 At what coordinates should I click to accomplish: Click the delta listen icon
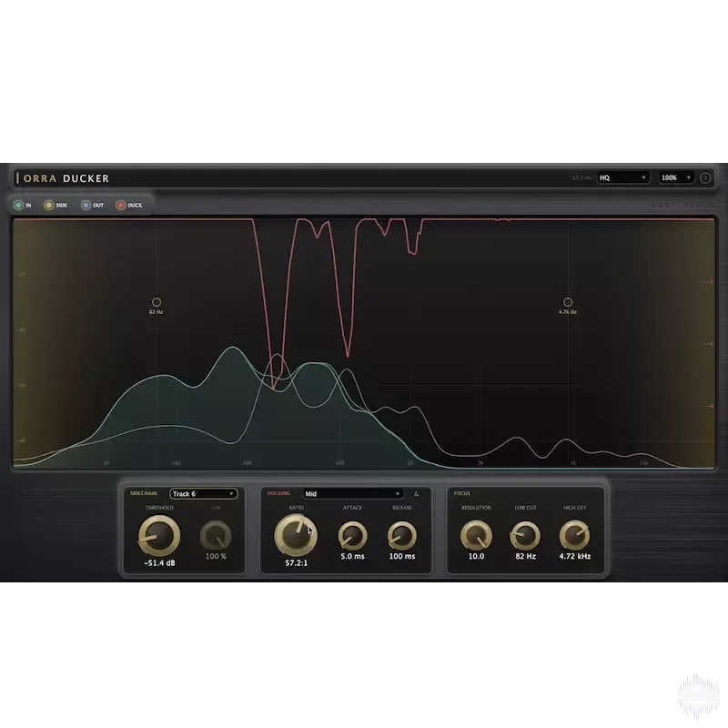(x=416, y=493)
